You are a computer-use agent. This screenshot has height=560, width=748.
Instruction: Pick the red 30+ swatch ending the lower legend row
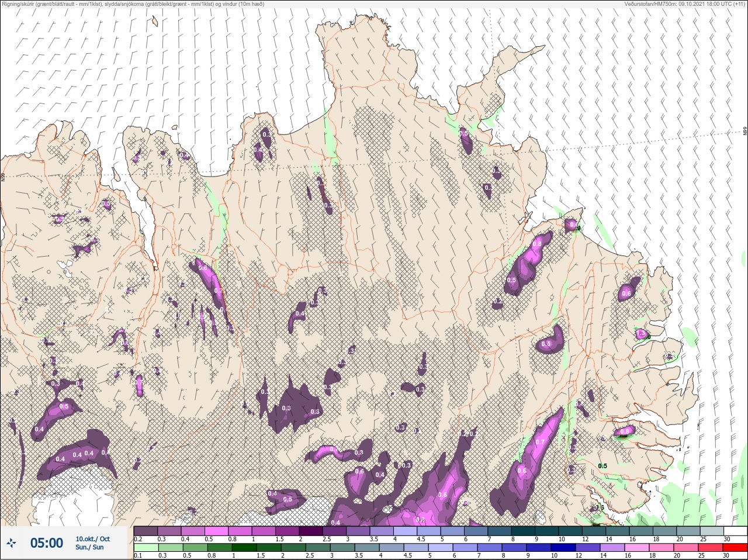(735, 548)
